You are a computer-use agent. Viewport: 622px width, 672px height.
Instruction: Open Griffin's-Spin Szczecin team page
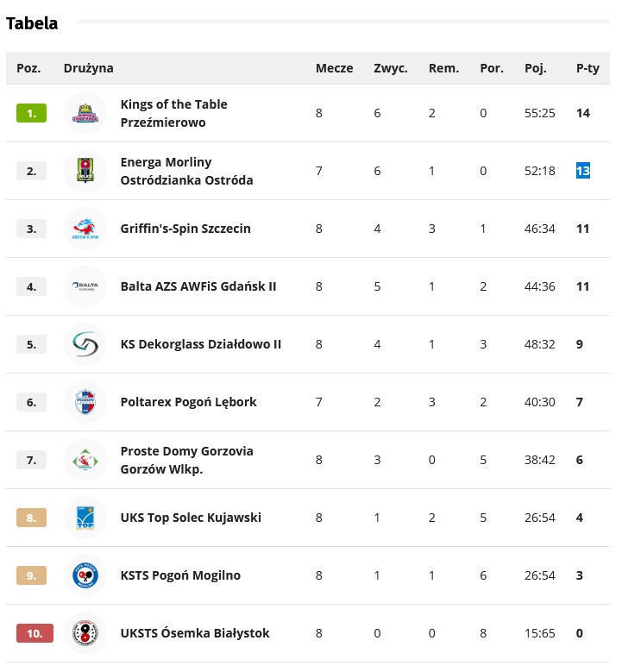[185, 229]
